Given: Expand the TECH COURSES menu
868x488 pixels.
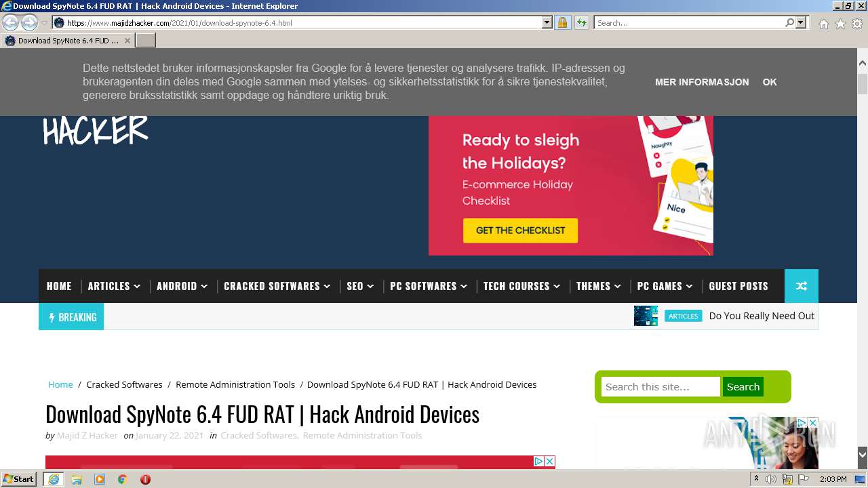Looking at the screenshot, I should (x=521, y=286).
